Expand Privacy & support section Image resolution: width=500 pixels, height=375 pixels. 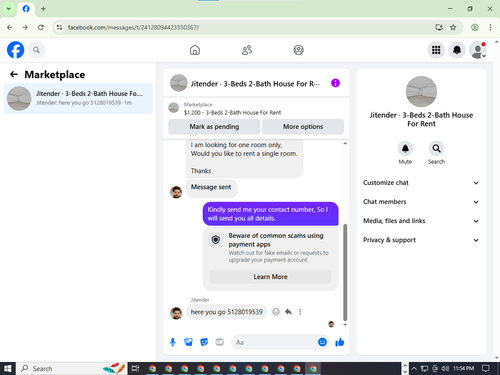click(x=421, y=240)
